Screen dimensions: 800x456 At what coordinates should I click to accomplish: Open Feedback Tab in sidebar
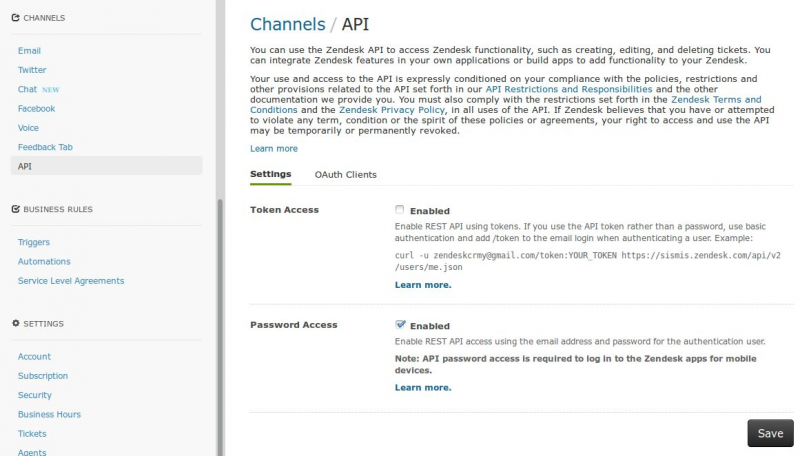coord(45,147)
